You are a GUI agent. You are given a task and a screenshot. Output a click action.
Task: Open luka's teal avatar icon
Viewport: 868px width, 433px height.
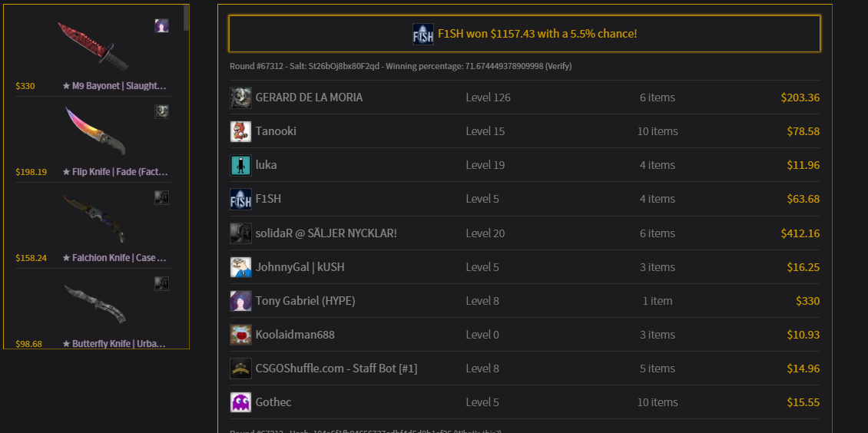(240, 165)
